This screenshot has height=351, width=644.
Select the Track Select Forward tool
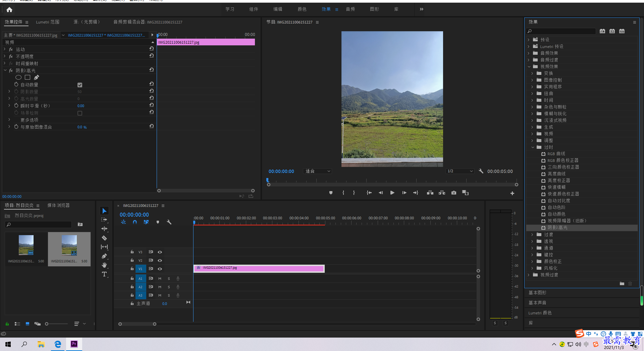coord(104,220)
